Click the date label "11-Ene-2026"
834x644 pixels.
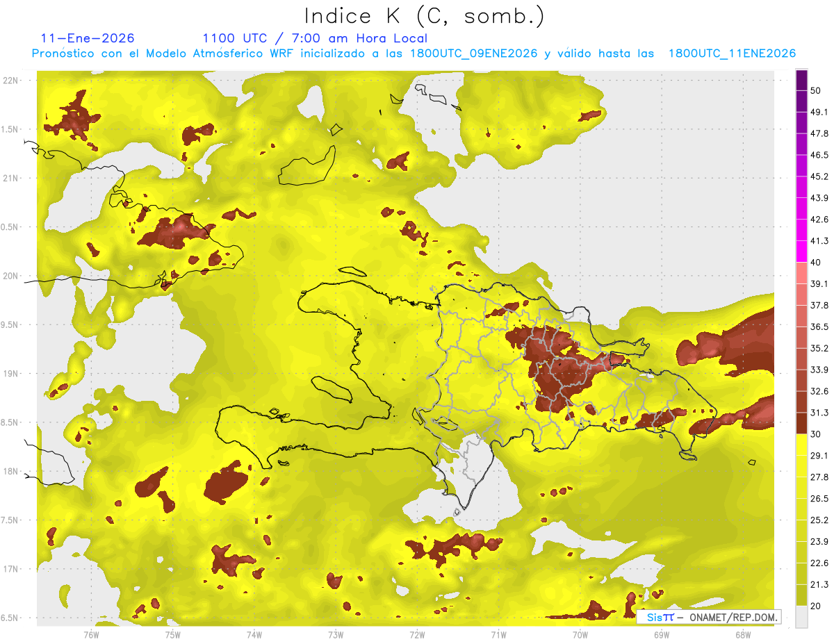(x=88, y=39)
